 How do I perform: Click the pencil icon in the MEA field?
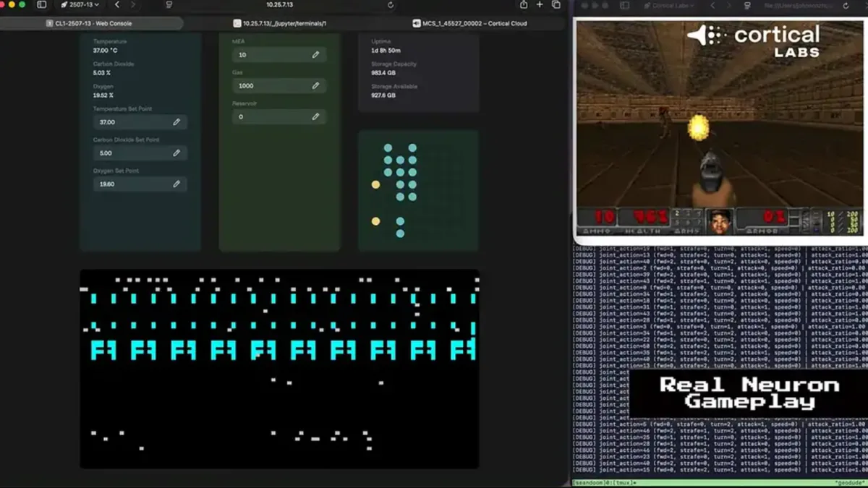(x=315, y=55)
